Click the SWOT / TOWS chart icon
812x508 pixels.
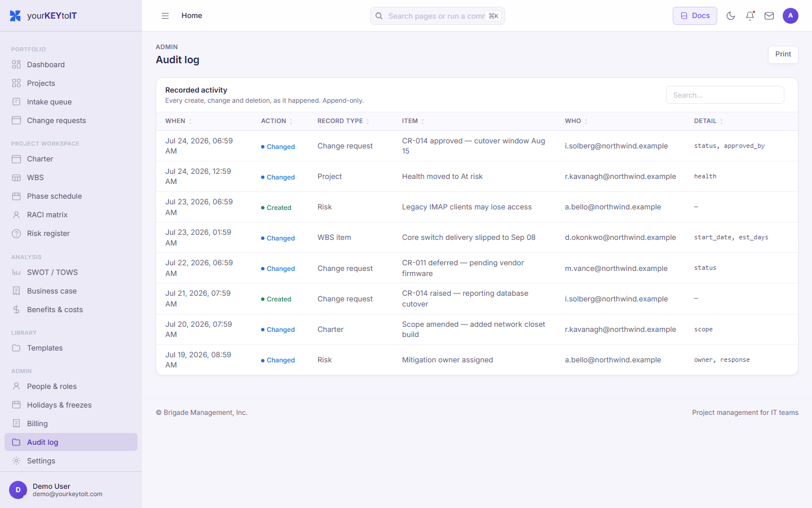(x=16, y=272)
